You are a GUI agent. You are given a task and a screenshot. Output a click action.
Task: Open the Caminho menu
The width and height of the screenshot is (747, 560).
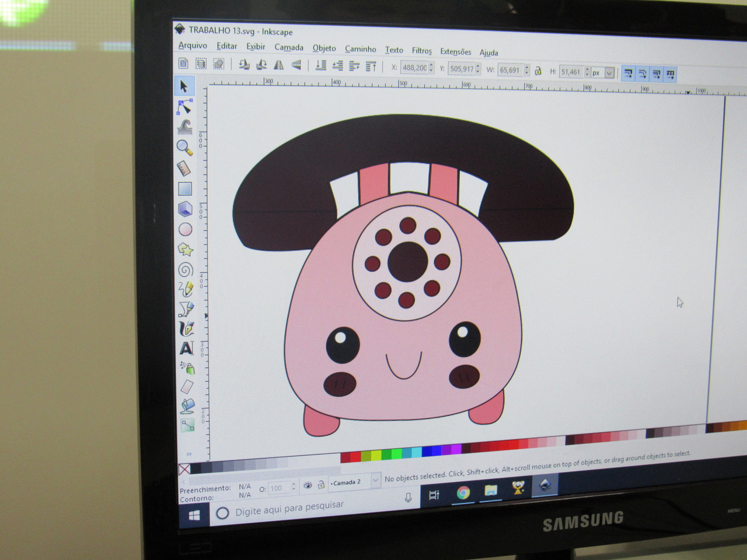360,49
